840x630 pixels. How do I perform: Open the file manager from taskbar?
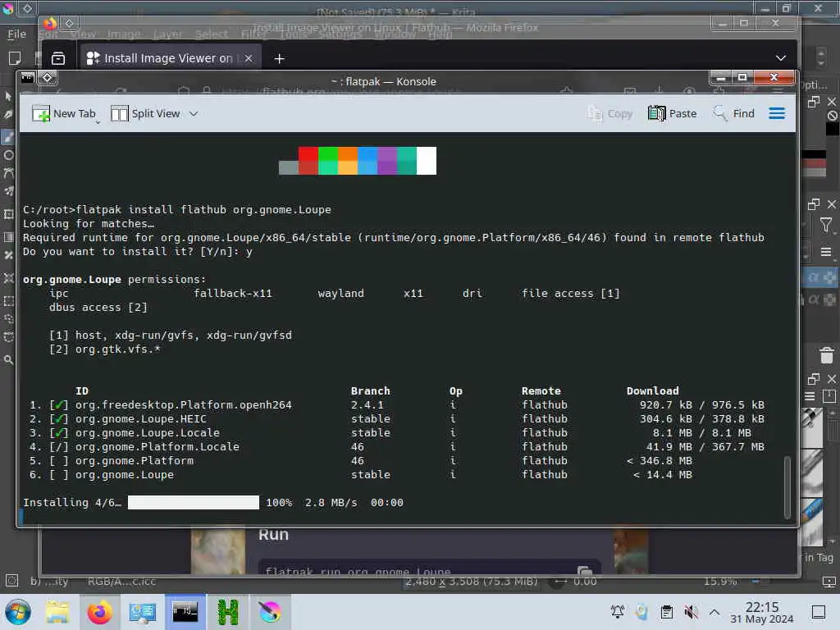point(57,612)
